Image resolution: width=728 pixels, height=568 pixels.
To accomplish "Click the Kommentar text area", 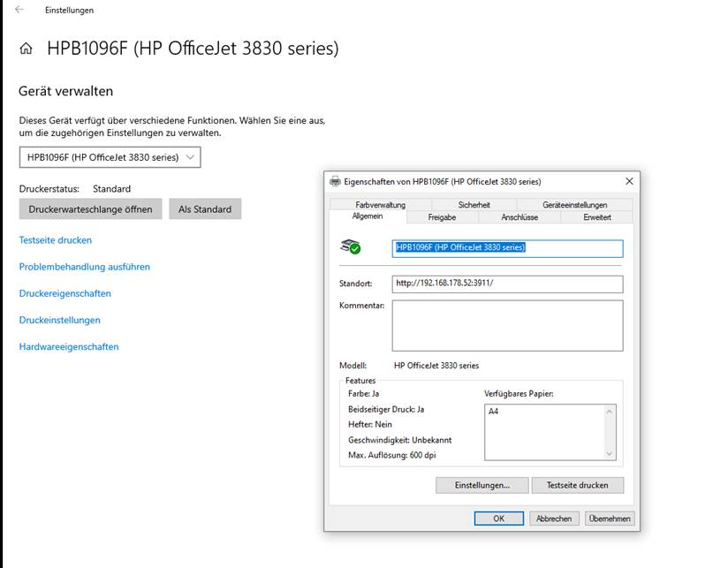I will [x=507, y=326].
